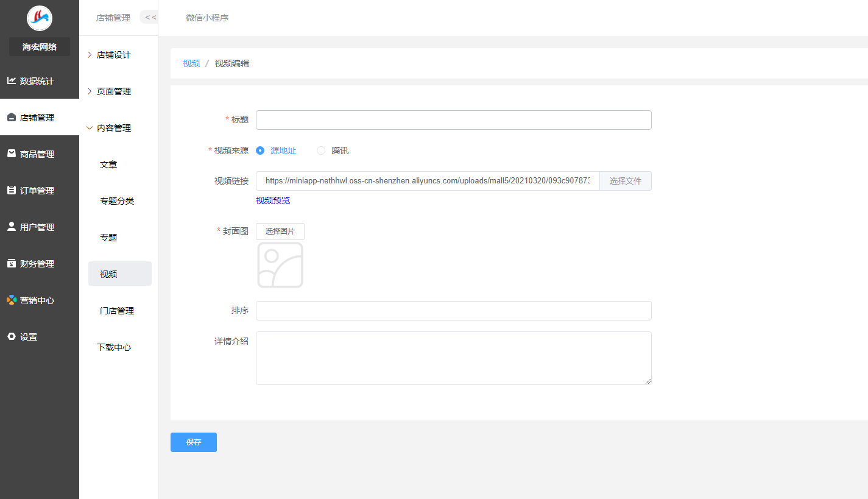Click the 店铺管理 shop icon
The image size is (868, 499).
[12, 118]
